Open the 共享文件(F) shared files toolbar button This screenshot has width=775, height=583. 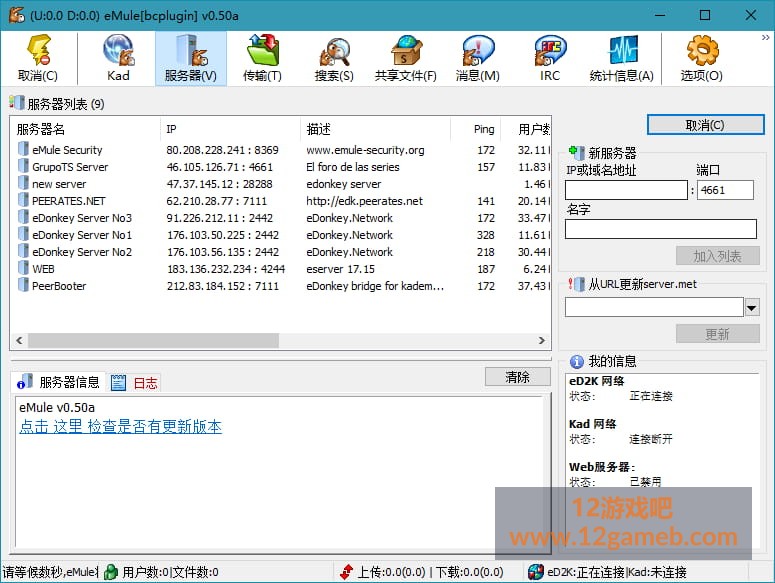coord(406,58)
